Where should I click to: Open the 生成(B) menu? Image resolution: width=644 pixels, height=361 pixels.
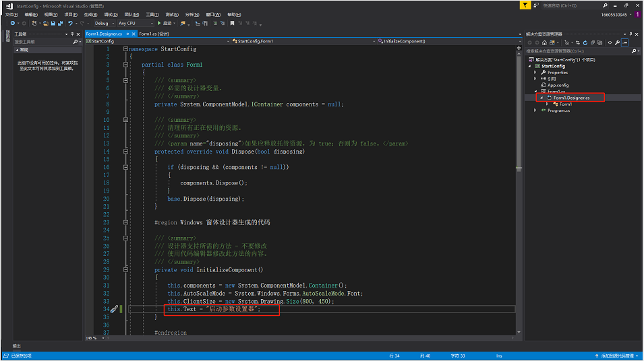(90, 14)
